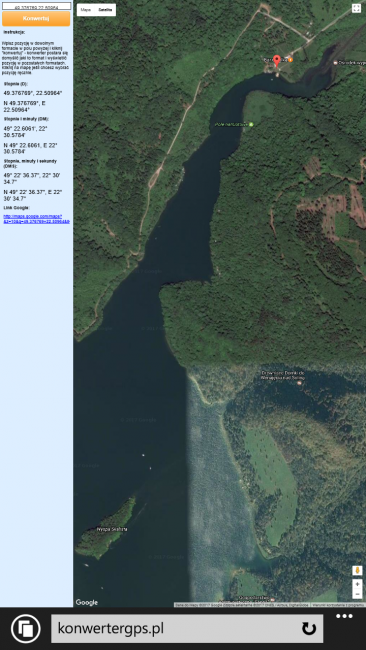Zoom in with the plus button
Screen dimensions: 366x650
click(x=357, y=584)
